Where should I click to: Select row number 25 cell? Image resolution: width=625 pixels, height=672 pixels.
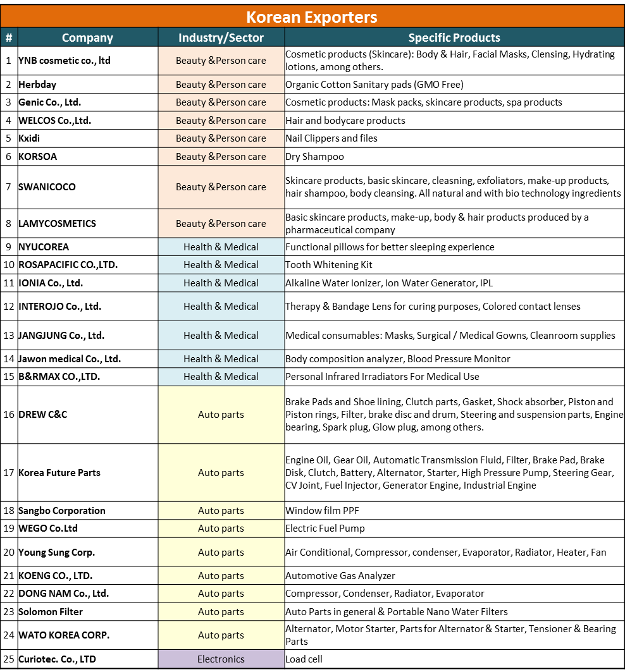pos(9,659)
